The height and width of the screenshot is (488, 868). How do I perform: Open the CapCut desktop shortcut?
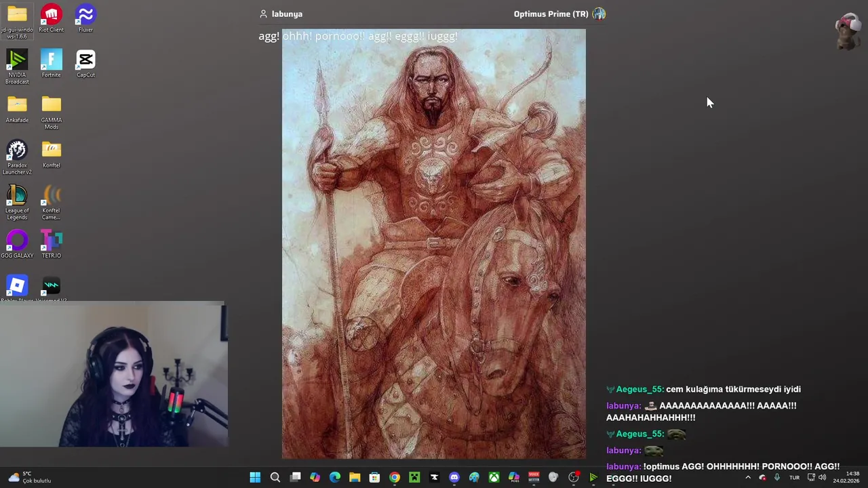[x=85, y=63]
